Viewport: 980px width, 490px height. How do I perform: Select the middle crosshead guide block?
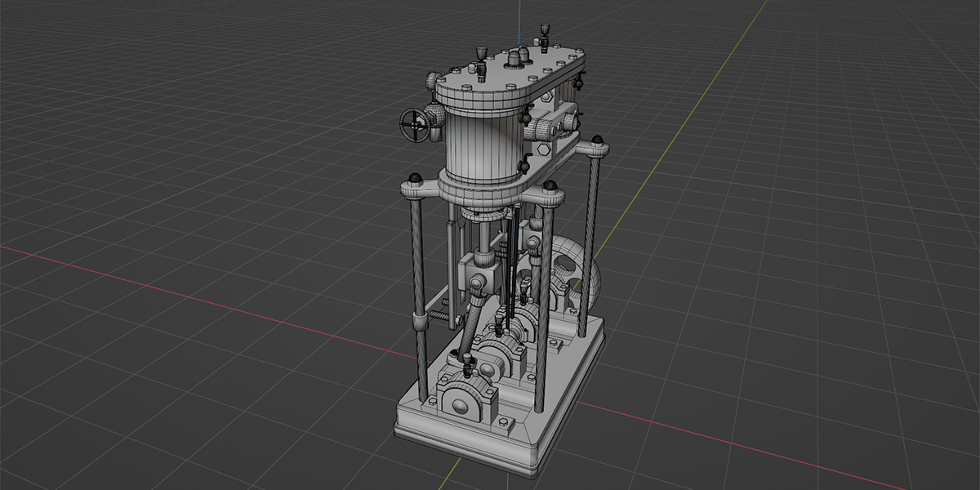coord(478,269)
